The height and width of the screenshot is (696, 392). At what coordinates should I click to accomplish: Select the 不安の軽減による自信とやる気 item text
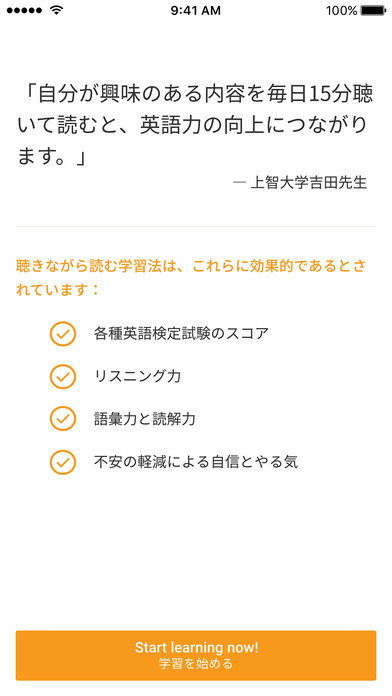pyautogui.click(x=196, y=462)
